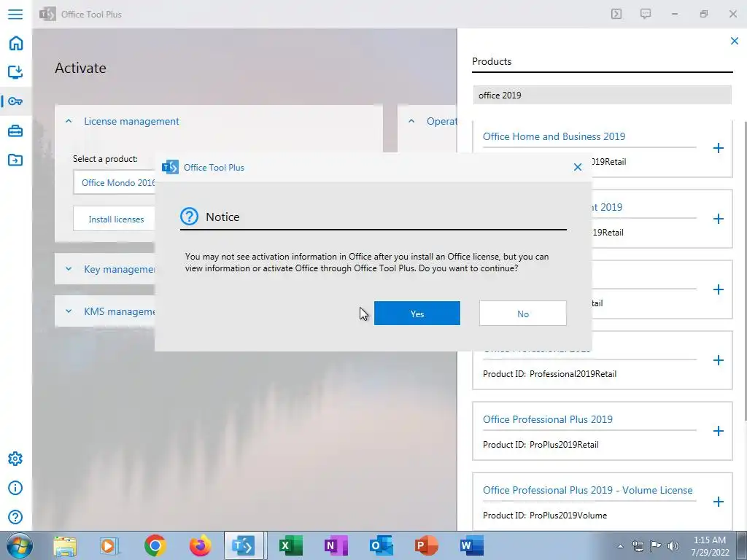Show hidden tray icons arrow
This screenshot has width=747, height=560.
[620, 546]
